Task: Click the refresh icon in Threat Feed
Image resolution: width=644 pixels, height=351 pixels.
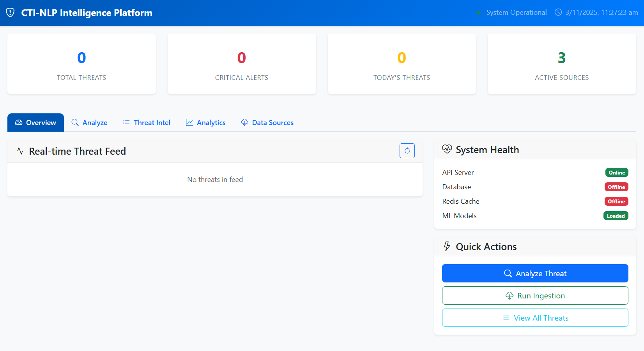Action: [407, 151]
